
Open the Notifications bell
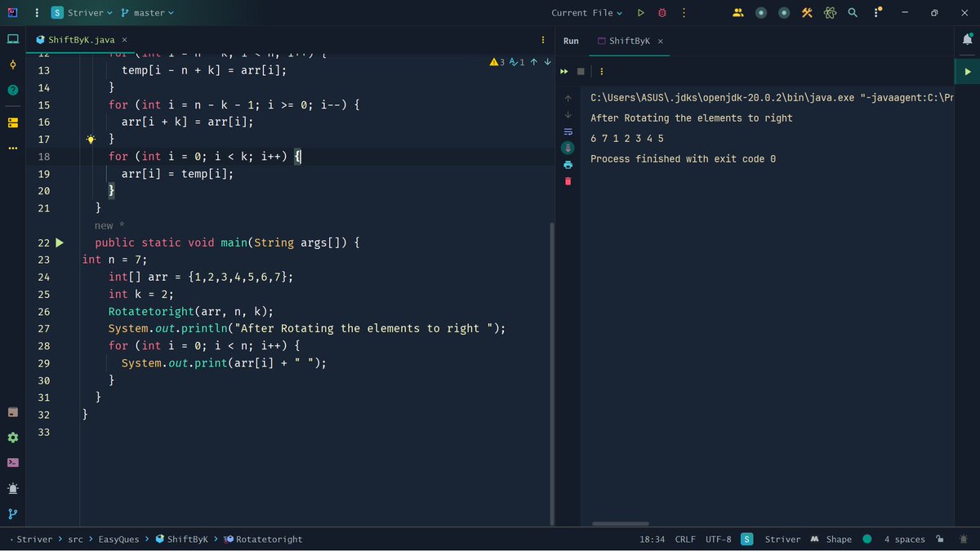coord(968,39)
